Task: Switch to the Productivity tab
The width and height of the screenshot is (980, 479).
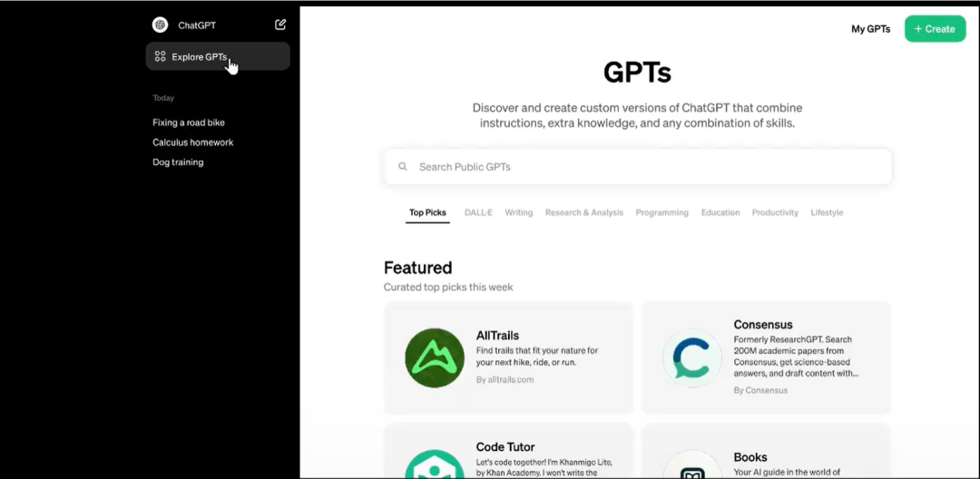Action: click(775, 212)
